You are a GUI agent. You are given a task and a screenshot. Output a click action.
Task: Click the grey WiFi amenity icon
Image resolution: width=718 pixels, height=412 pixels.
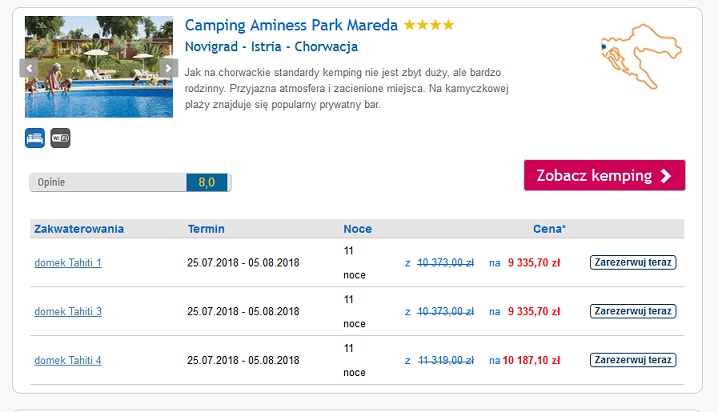click(x=60, y=138)
